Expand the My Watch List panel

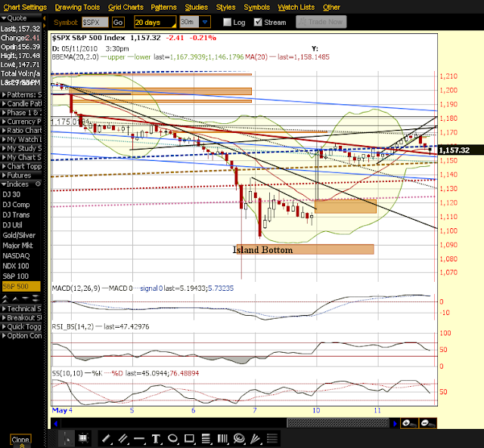point(20,139)
